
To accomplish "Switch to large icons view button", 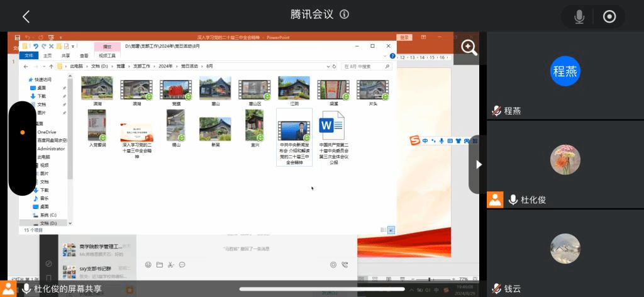I will coord(391,230).
